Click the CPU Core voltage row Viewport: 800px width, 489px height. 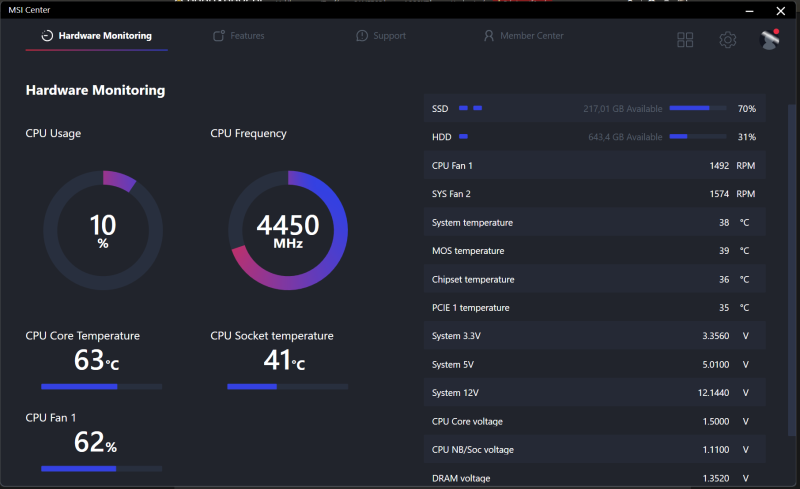tap(594, 421)
